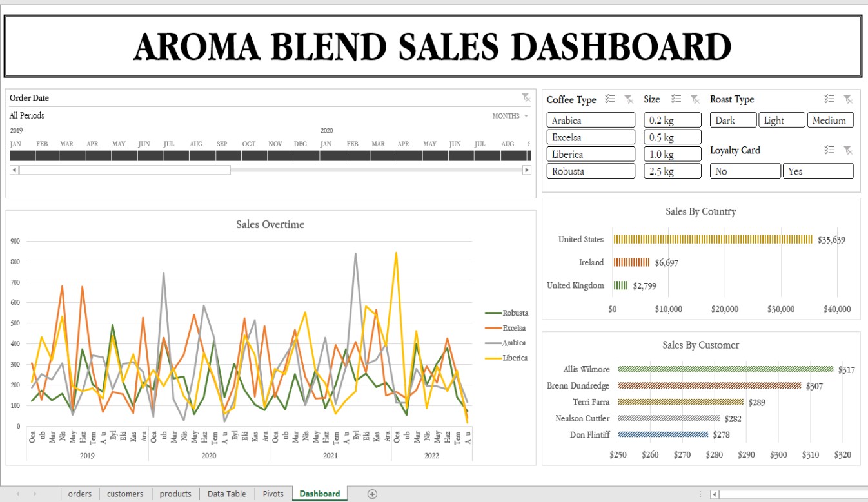Filter by Robusta coffee type
868x502 pixels.
tap(591, 171)
